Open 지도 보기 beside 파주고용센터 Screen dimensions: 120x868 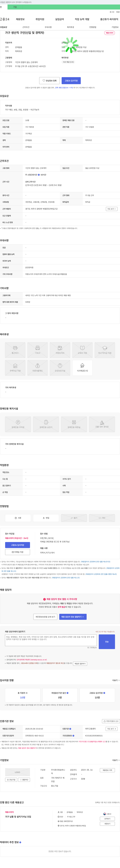(112, 729)
